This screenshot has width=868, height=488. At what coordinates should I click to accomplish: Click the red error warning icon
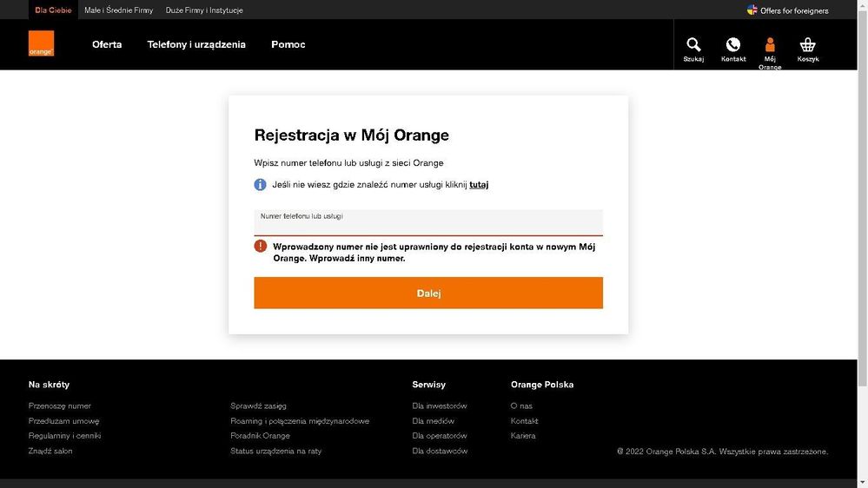click(261, 247)
